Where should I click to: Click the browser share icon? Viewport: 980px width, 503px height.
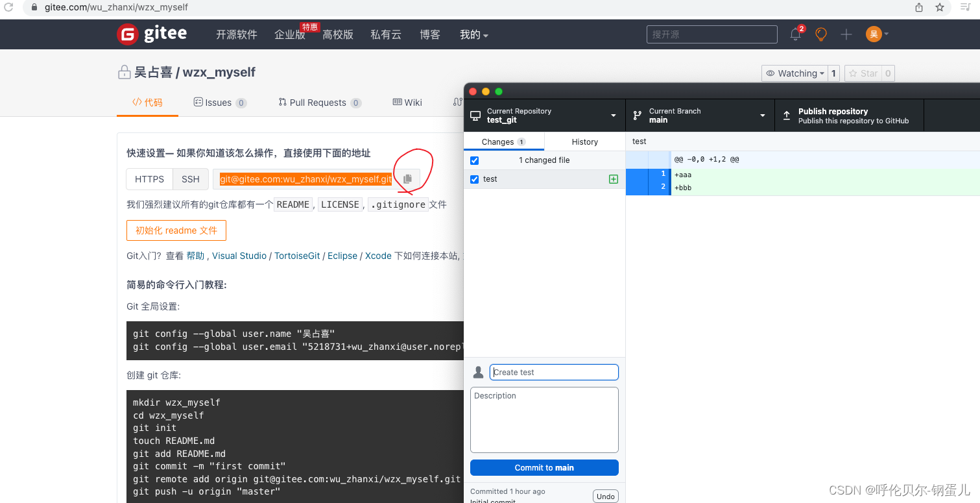(x=919, y=7)
